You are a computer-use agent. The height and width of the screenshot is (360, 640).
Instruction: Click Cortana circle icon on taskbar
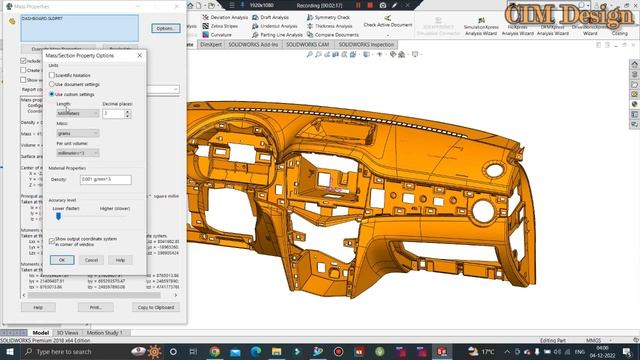click(x=173, y=351)
